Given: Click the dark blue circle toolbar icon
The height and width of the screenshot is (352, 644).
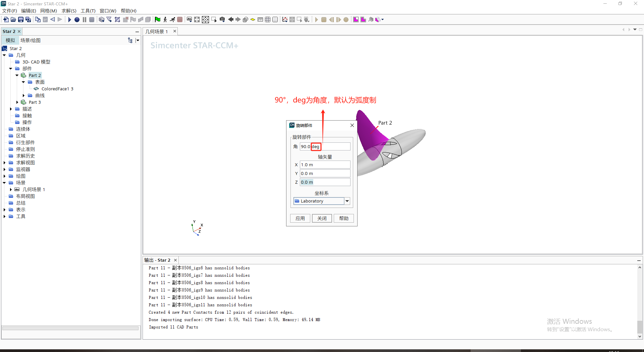Looking at the screenshot, I should [77, 19].
